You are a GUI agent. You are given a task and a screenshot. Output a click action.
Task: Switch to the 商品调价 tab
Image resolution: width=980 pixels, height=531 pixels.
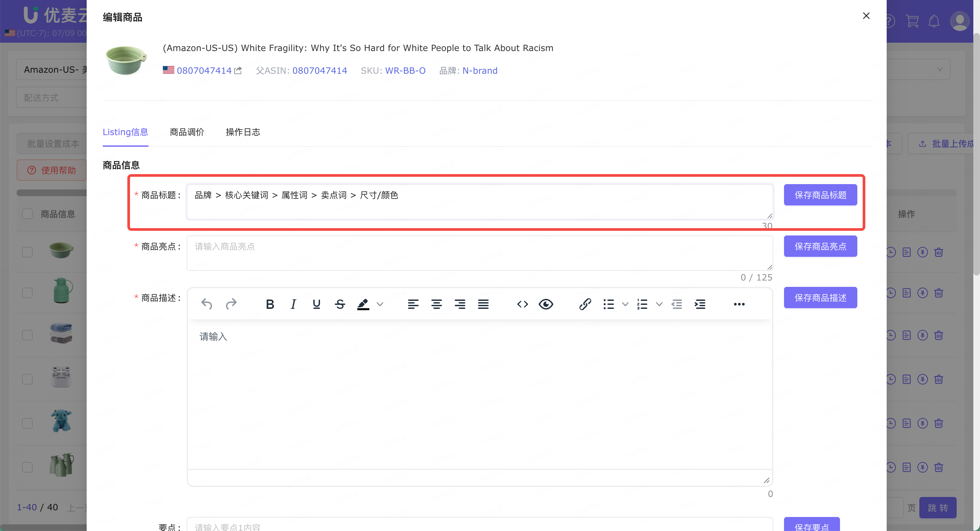[187, 132]
